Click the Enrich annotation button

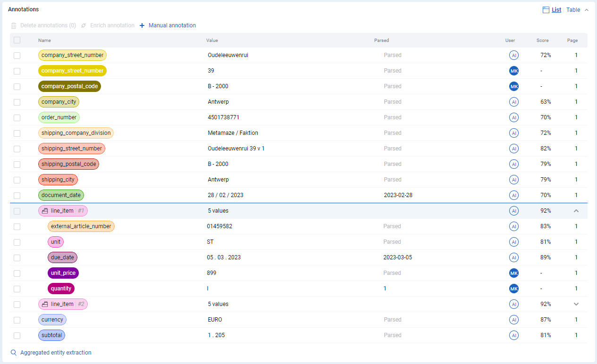[112, 25]
